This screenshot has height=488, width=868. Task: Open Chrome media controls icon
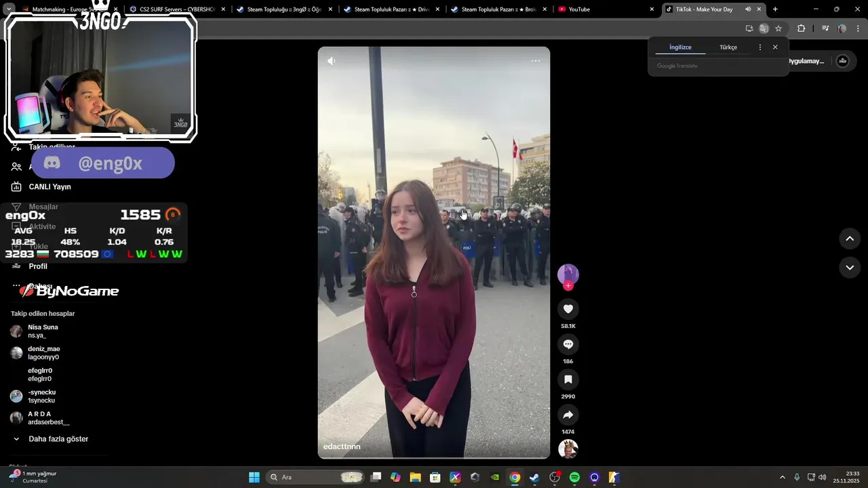(825, 28)
